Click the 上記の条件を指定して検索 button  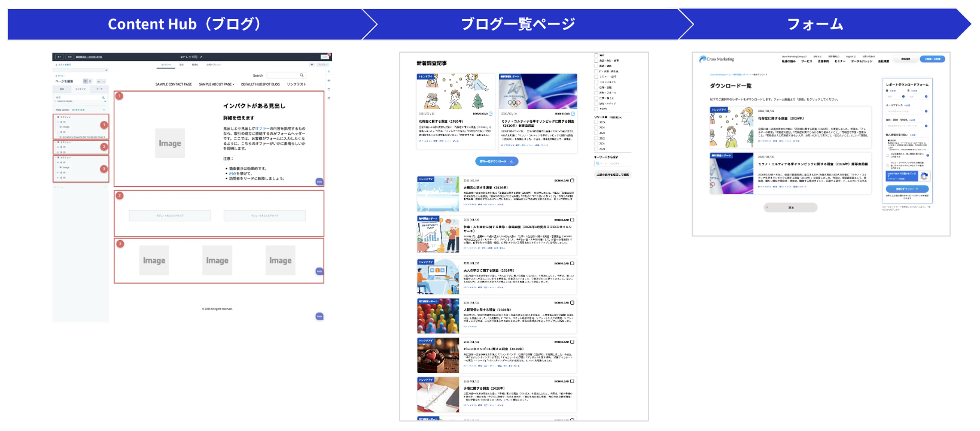click(613, 175)
